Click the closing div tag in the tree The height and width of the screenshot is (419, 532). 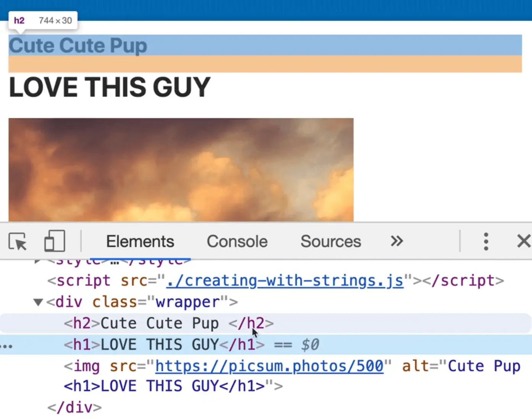(74, 408)
